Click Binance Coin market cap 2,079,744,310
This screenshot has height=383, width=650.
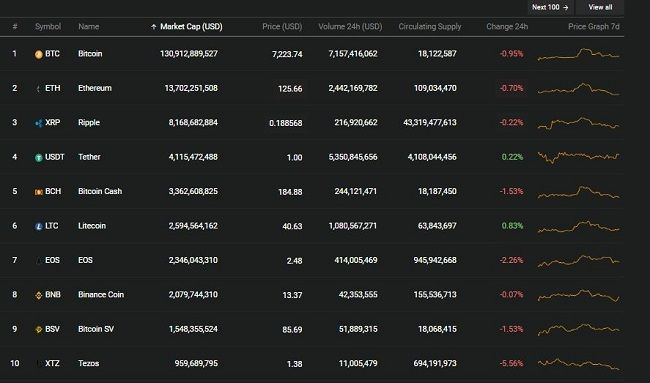click(x=193, y=294)
